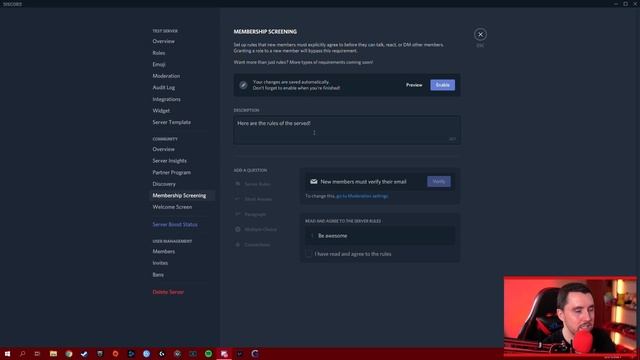
Task: Open the Community Overview page
Action: [163, 149]
